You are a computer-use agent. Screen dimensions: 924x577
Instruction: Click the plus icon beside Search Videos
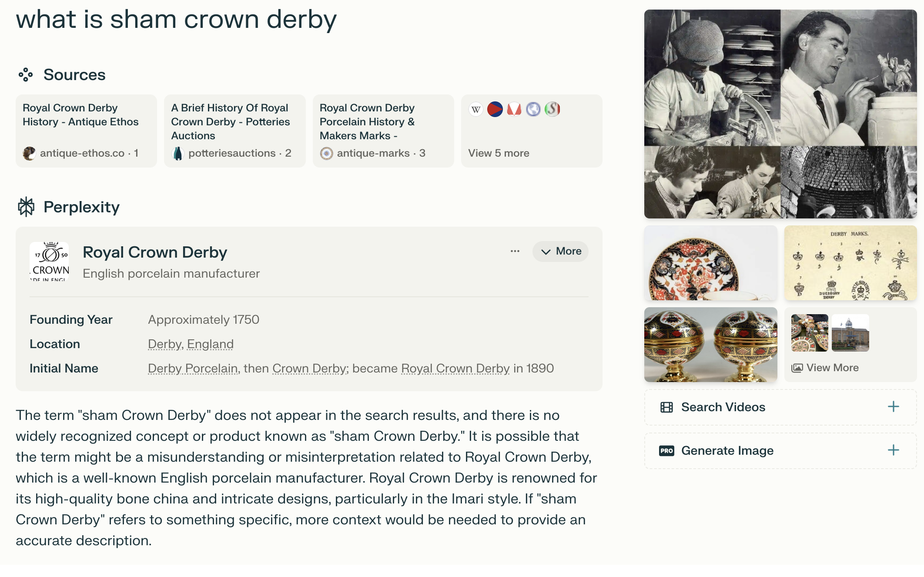(x=893, y=407)
